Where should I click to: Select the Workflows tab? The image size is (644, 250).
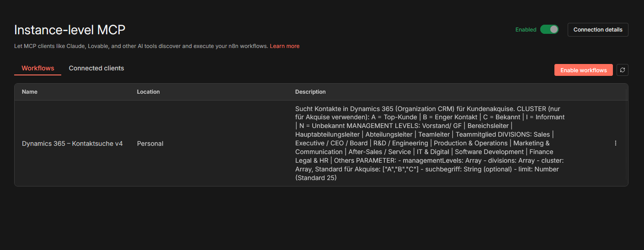pos(38,68)
